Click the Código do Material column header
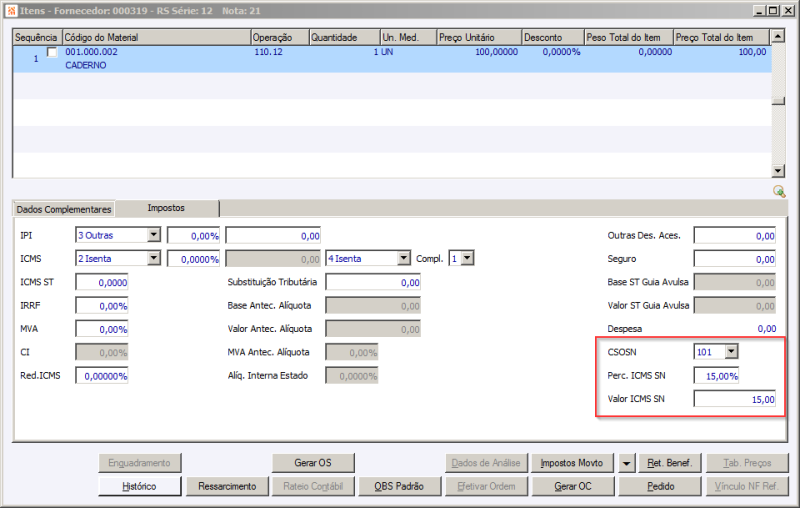 [157, 37]
